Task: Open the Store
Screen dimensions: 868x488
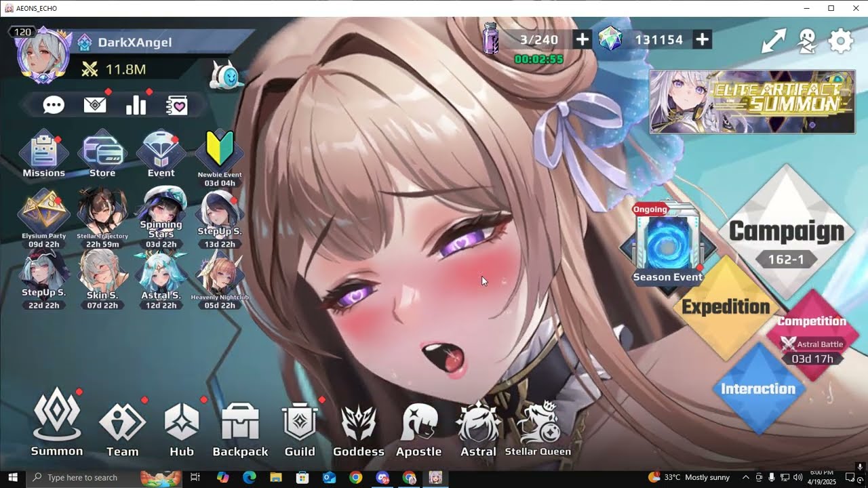Action: [x=102, y=154]
